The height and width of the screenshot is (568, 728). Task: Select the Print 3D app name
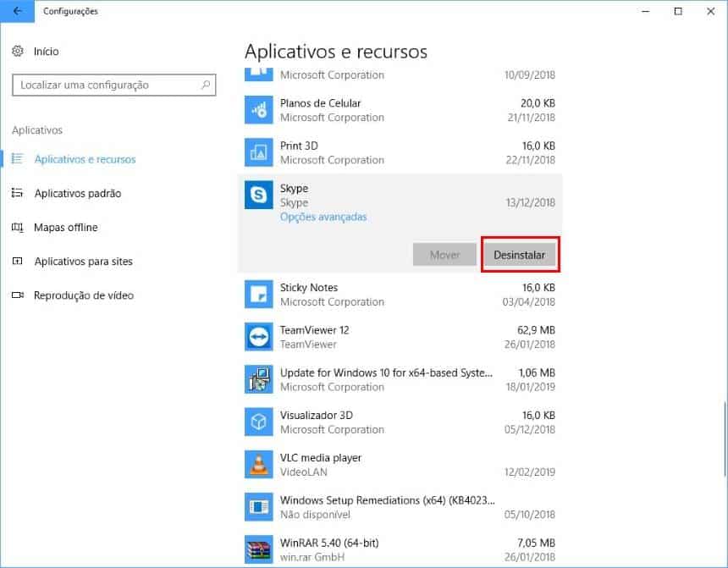coord(299,146)
